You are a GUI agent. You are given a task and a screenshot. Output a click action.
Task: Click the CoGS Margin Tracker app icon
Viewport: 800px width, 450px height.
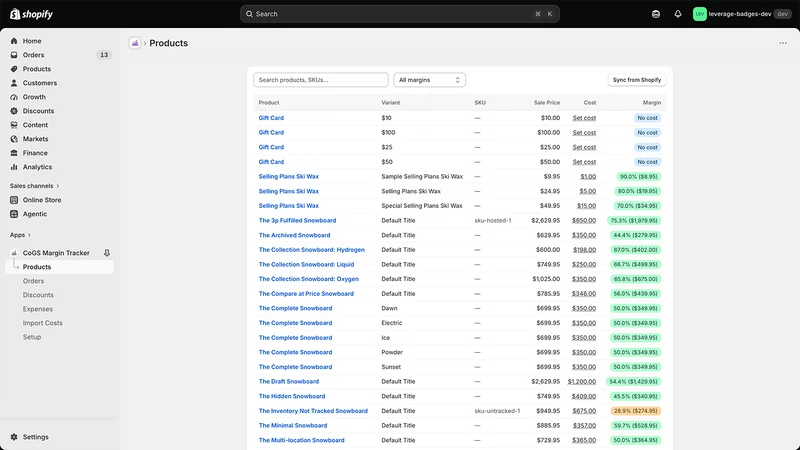tap(14, 253)
